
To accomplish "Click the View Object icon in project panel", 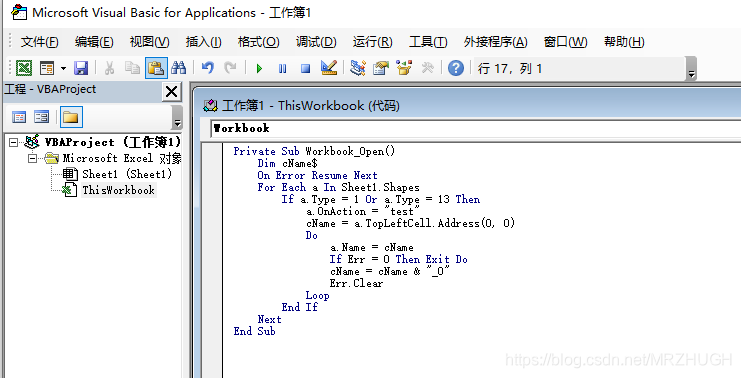I will [x=42, y=117].
